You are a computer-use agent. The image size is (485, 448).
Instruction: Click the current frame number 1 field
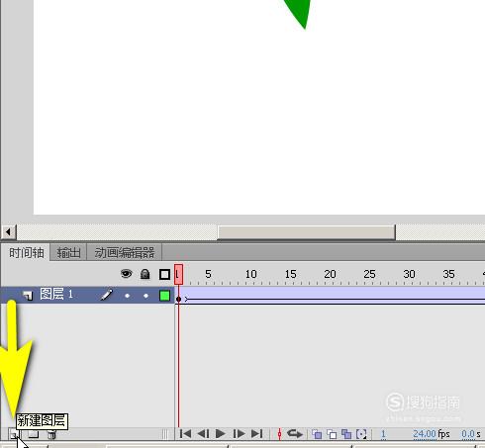tap(383, 434)
